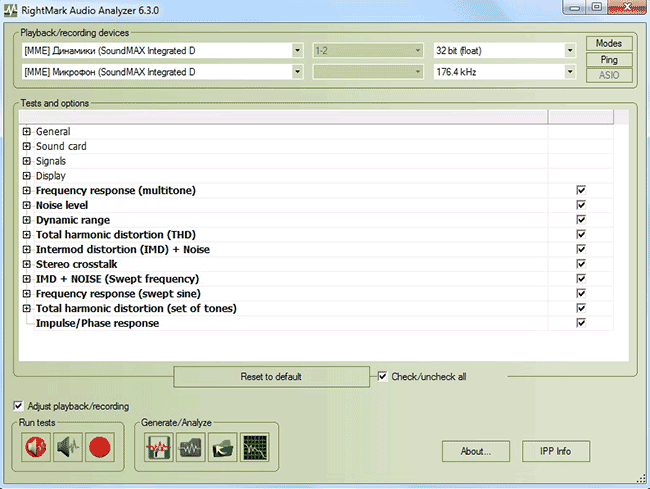
Task: Toggle the Check/uncheck all checkbox
Action: click(383, 377)
